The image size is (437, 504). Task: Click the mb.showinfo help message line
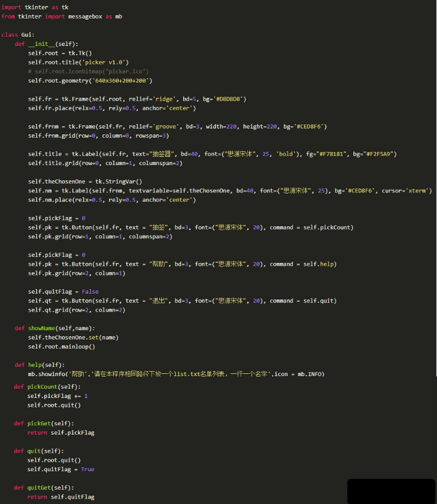point(176,374)
